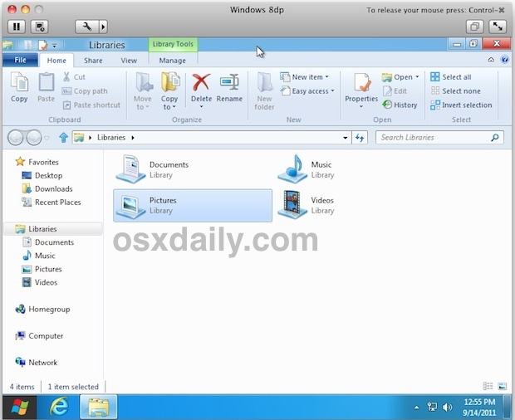Viewport: 515px width, 420px height.
Task: Click the File Explorer taskbar button
Action: click(x=98, y=408)
